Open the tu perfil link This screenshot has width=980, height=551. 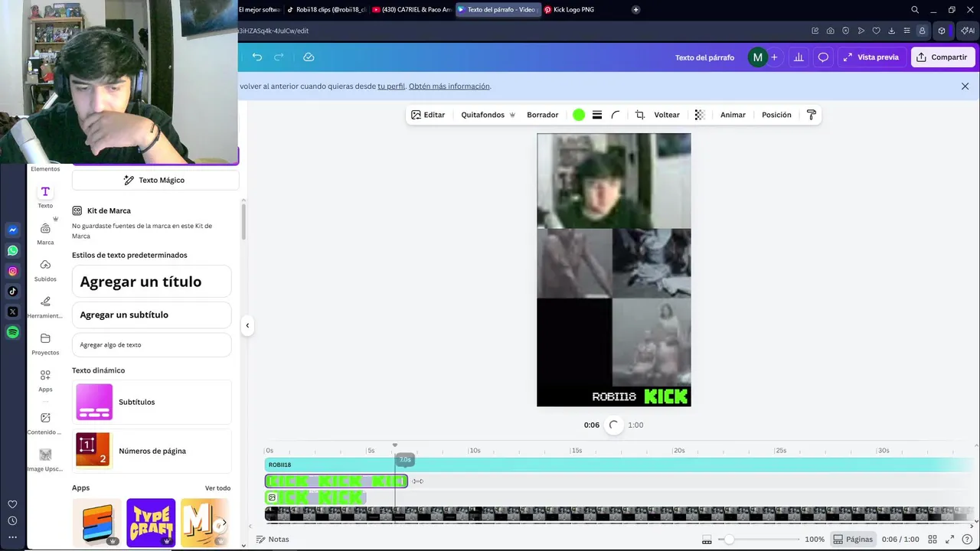(x=391, y=86)
